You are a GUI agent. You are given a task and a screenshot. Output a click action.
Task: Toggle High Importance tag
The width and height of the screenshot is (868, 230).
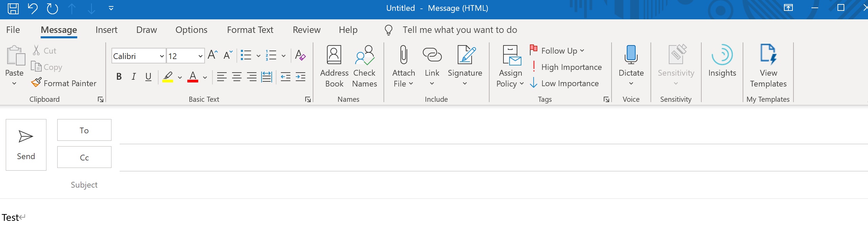(566, 67)
